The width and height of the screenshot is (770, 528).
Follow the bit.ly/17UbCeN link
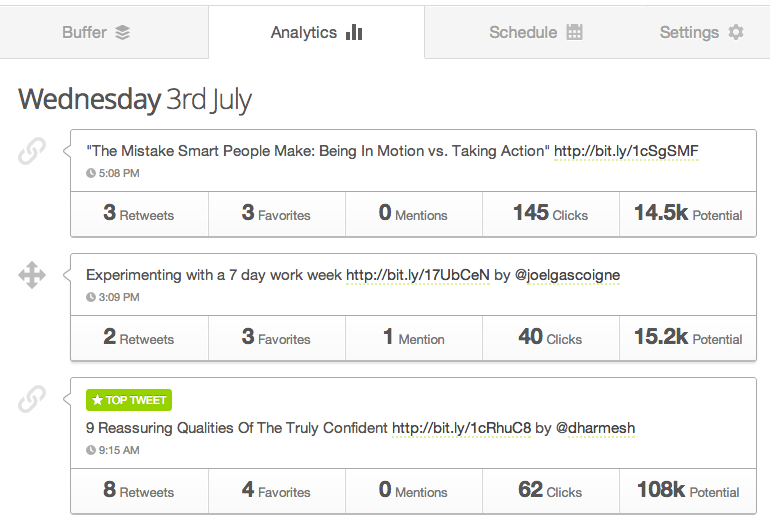click(x=417, y=275)
